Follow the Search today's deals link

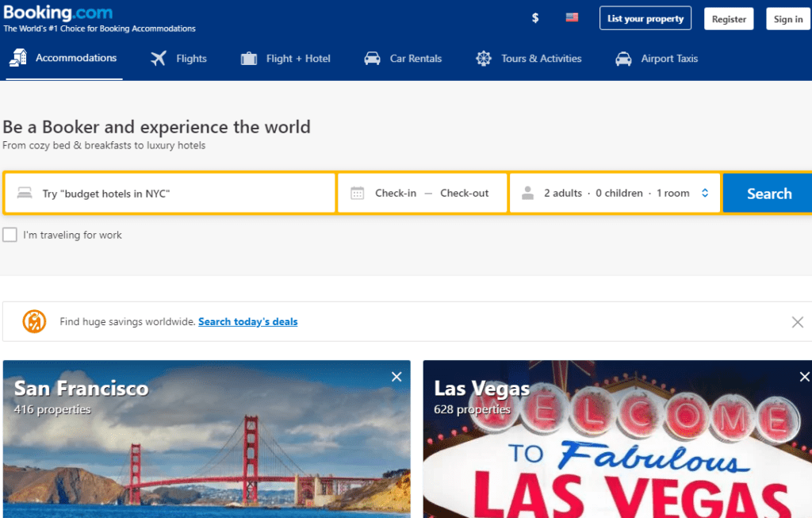coord(248,322)
